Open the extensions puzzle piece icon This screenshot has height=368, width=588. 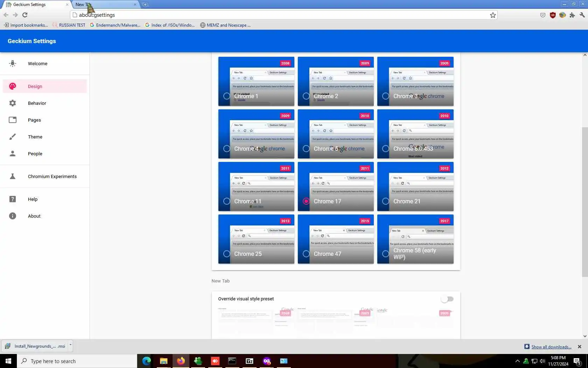572,15
